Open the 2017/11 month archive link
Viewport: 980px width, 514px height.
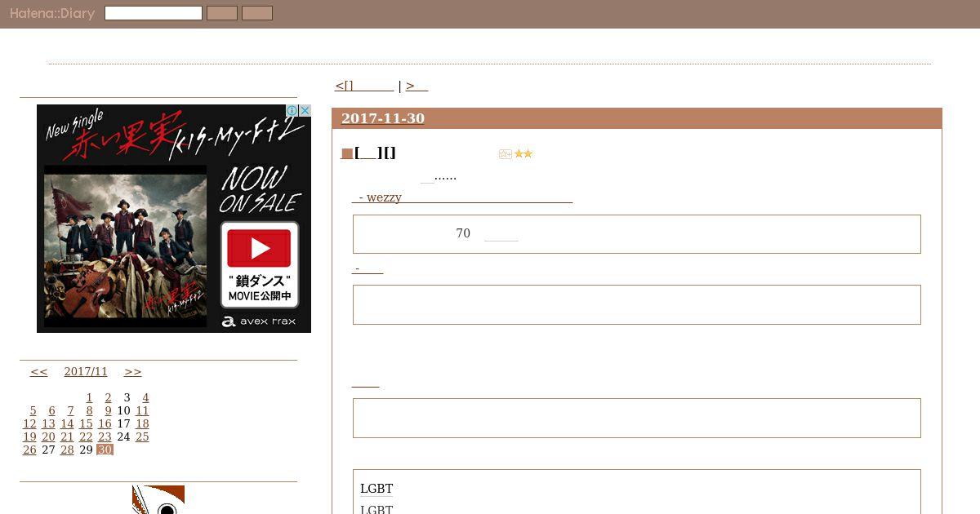[86, 372]
